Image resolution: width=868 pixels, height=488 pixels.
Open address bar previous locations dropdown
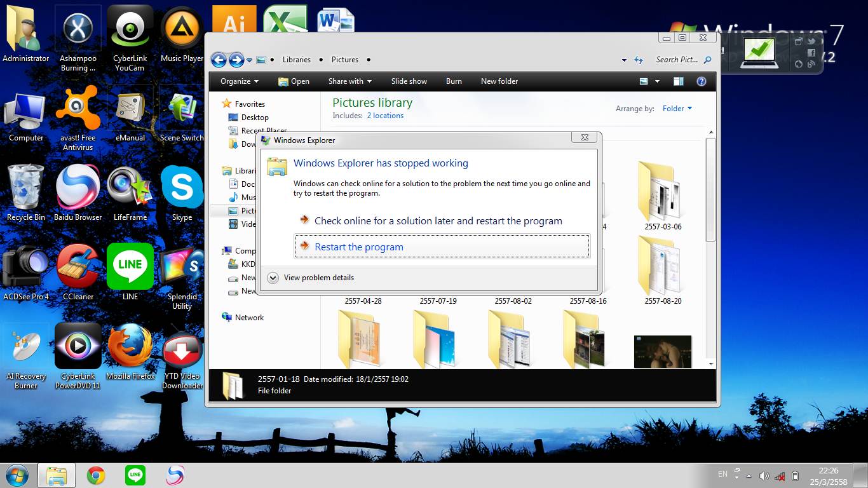pyautogui.click(x=624, y=60)
